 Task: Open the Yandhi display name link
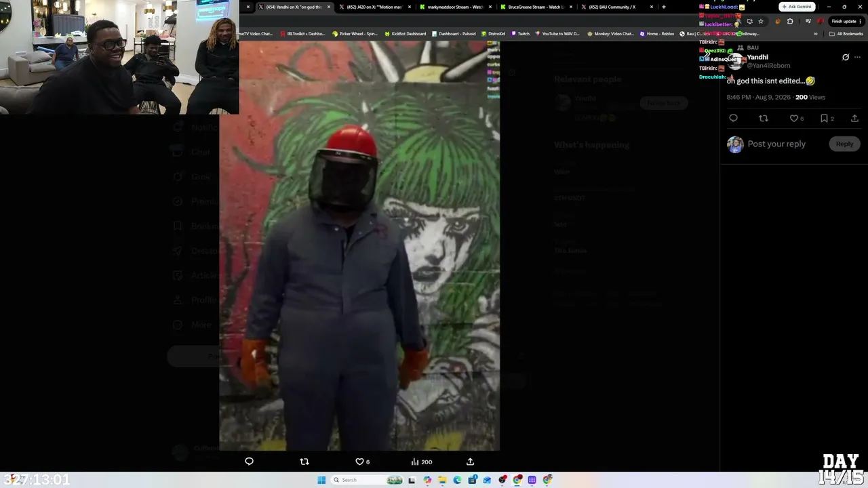(x=757, y=57)
